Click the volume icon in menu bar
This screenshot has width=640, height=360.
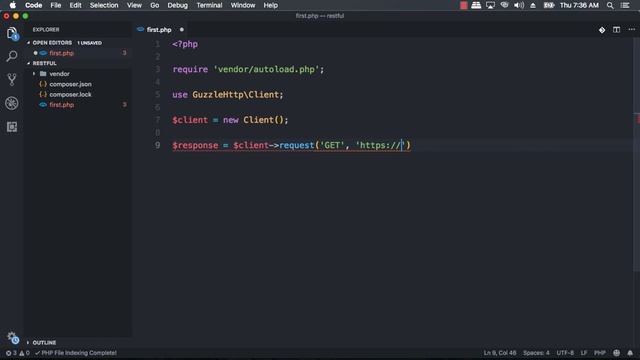click(519, 5)
